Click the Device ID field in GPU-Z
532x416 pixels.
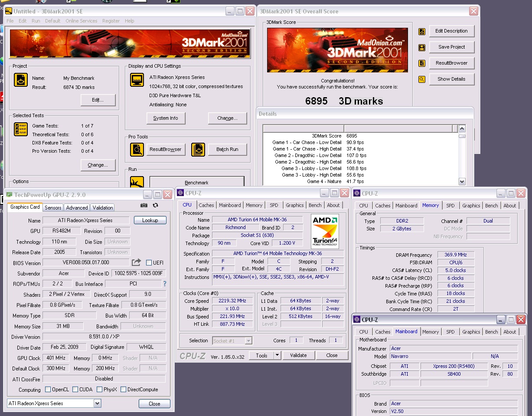tap(138, 273)
